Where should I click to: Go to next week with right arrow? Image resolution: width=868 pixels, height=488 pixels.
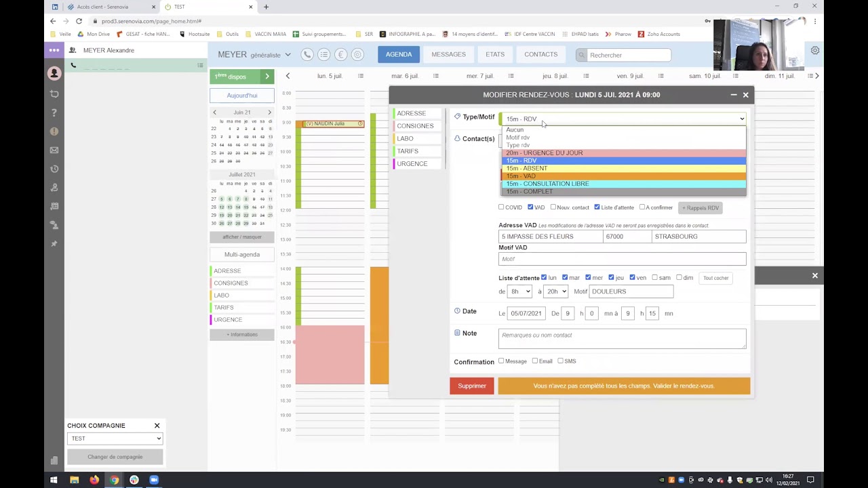pos(816,76)
